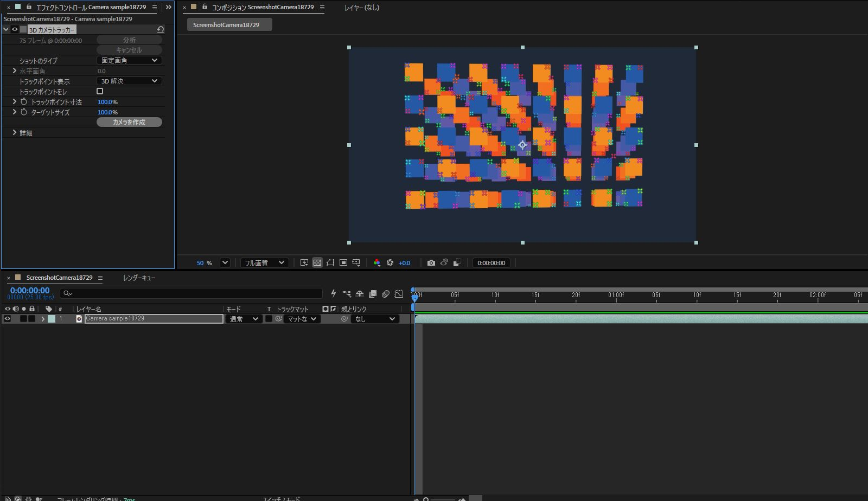Click the current time display 0:00:00:00 in viewer

click(492, 262)
